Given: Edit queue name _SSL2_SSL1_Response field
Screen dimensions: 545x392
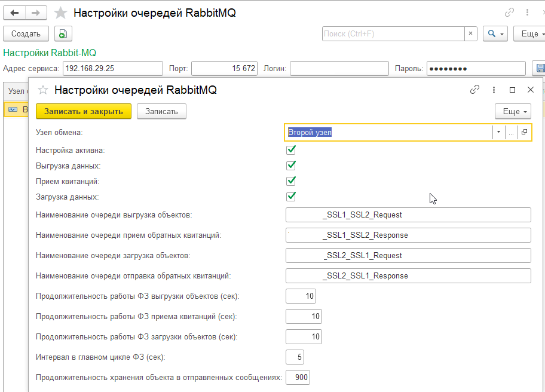Looking at the screenshot, I should click(x=408, y=275).
